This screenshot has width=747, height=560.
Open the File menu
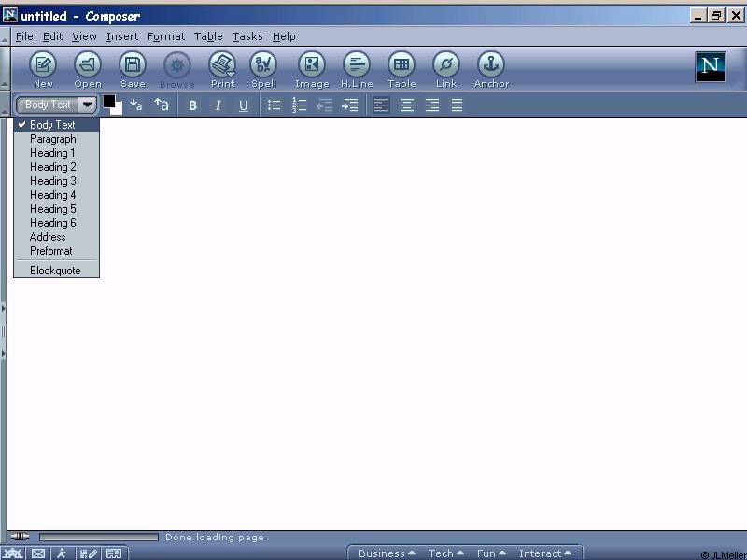[24, 36]
